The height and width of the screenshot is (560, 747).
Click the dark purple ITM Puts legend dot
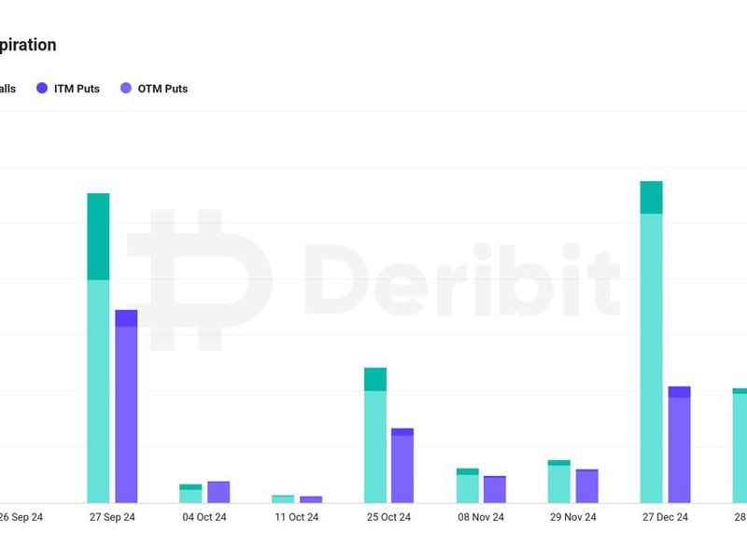[x=41, y=89]
